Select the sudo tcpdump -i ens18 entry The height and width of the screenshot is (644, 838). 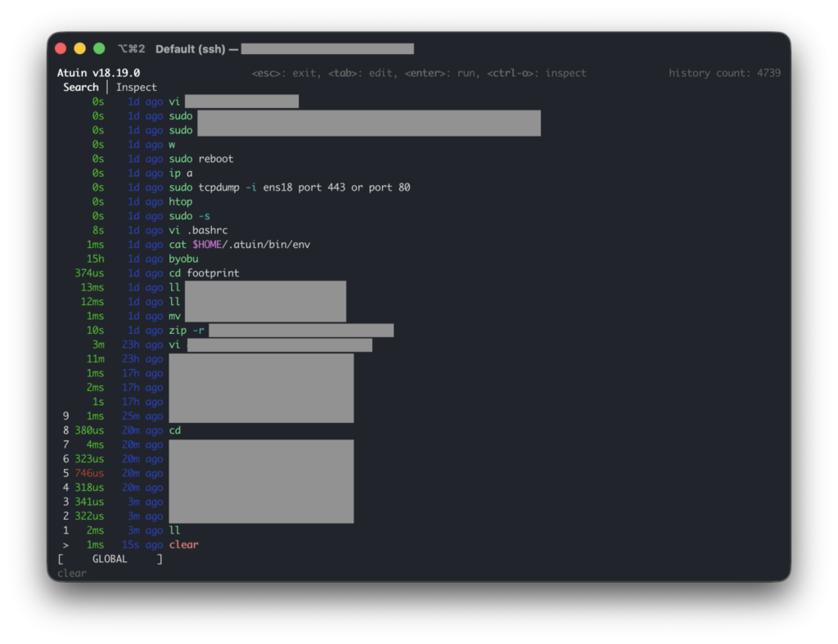pyautogui.click(x=290, y=187)
